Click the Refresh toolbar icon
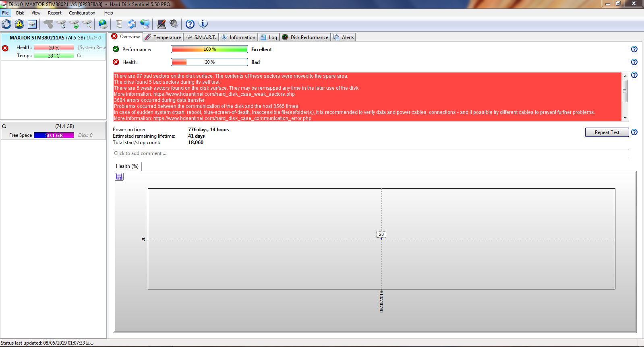The width and height of the screenshot is (644, 347). (x=6, y=24)
